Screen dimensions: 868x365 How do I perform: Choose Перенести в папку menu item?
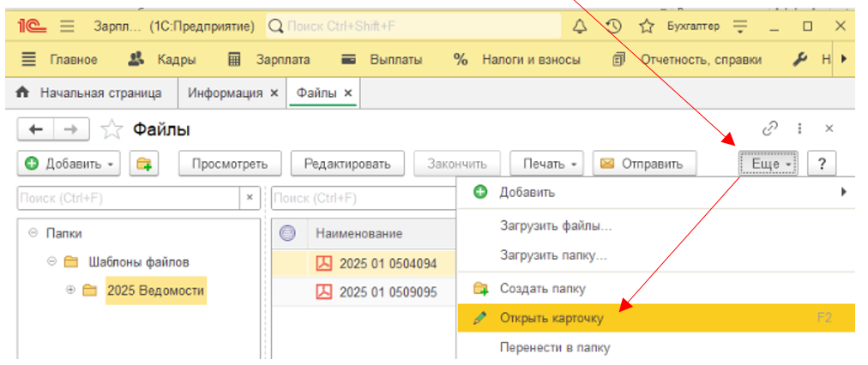pyautogui.click(x=656, y=347)
